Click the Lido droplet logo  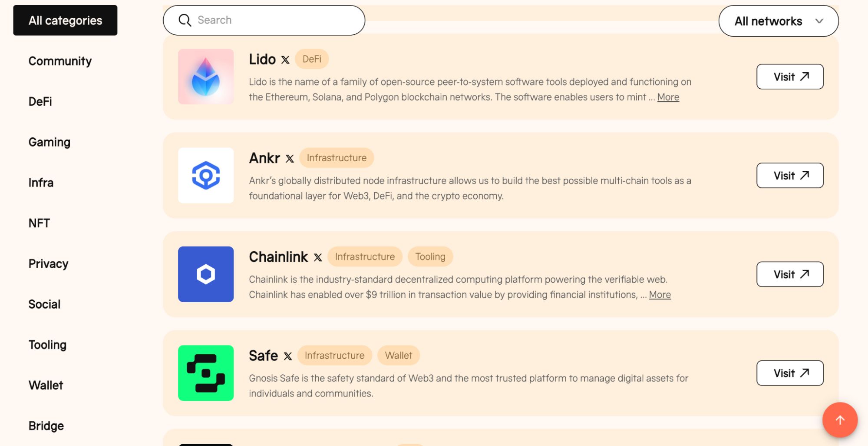pyautogui.click(x=206, y=77)
